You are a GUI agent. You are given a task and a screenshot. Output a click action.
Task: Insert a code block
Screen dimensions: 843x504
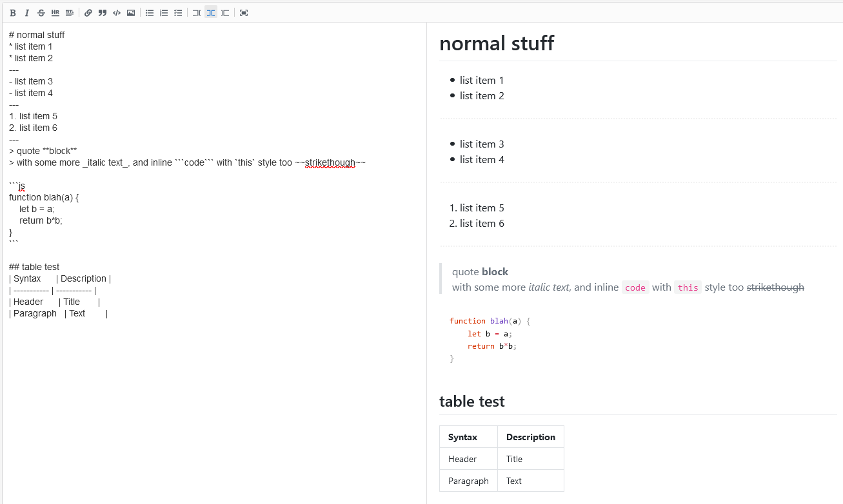click(116, 12)
